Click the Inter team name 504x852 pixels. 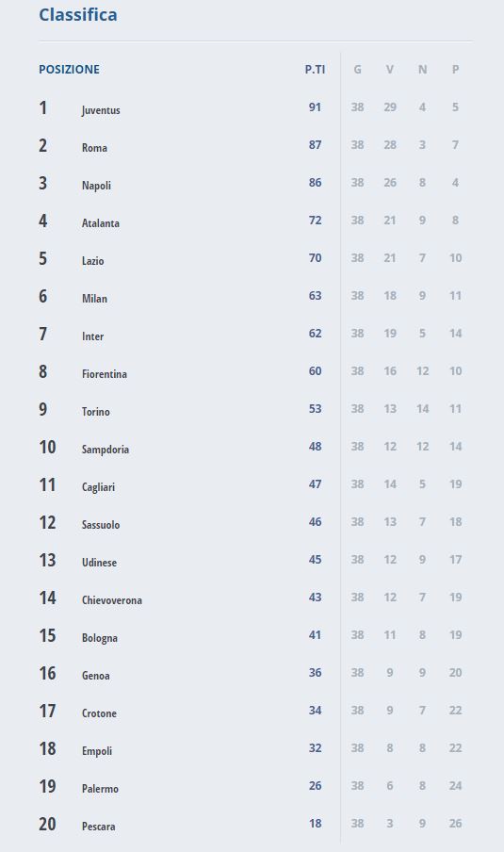click(93, 336)
